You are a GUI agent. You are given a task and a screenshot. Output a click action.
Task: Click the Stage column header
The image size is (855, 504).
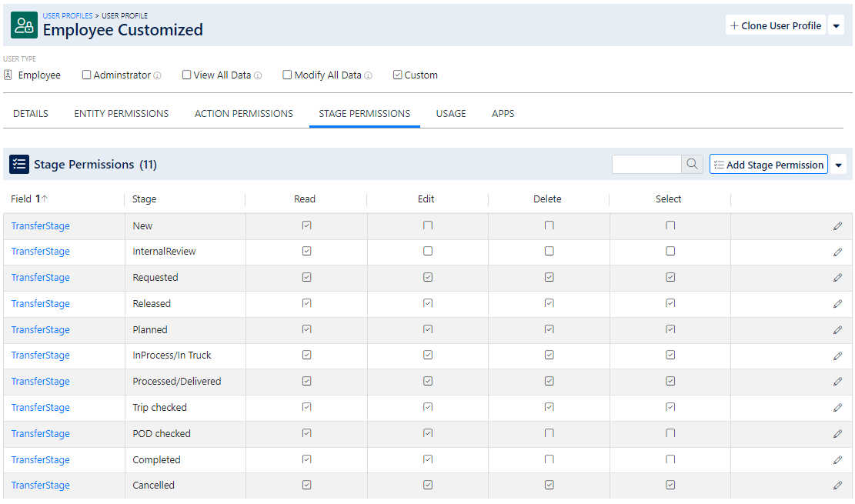tap(144, 199)
